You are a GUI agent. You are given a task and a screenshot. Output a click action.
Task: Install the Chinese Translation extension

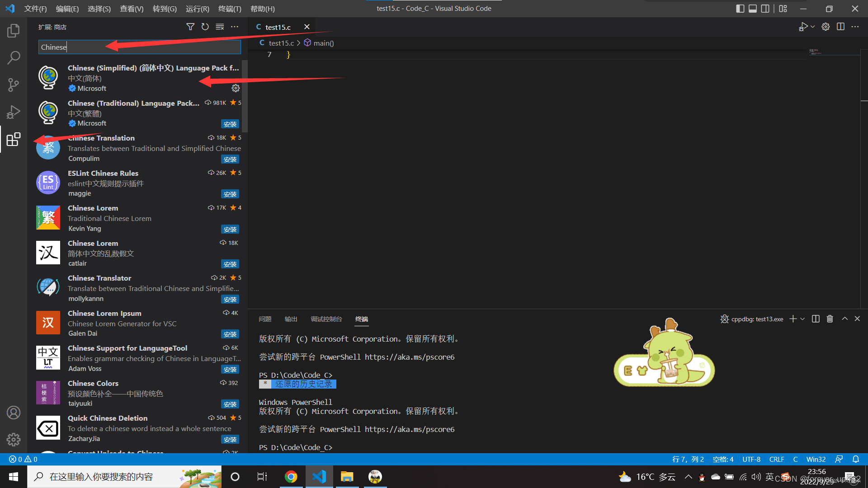click(x=230, y=160)
